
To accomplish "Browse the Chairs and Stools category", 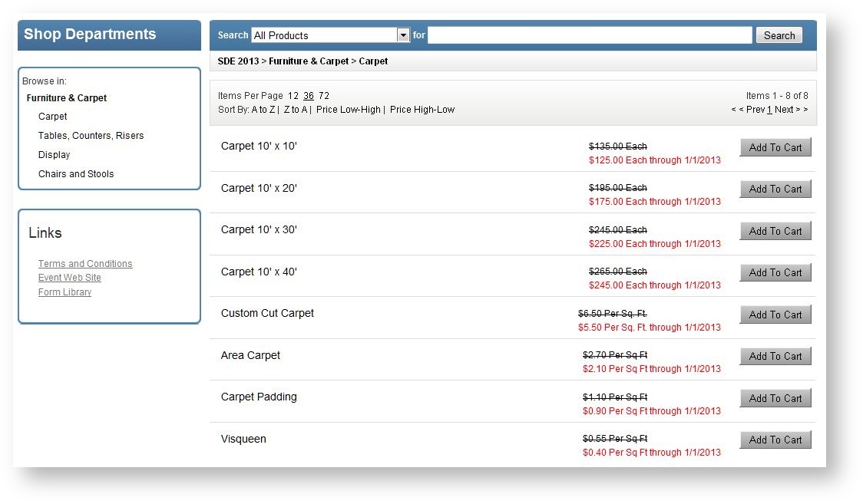I will tap(76, 174).
